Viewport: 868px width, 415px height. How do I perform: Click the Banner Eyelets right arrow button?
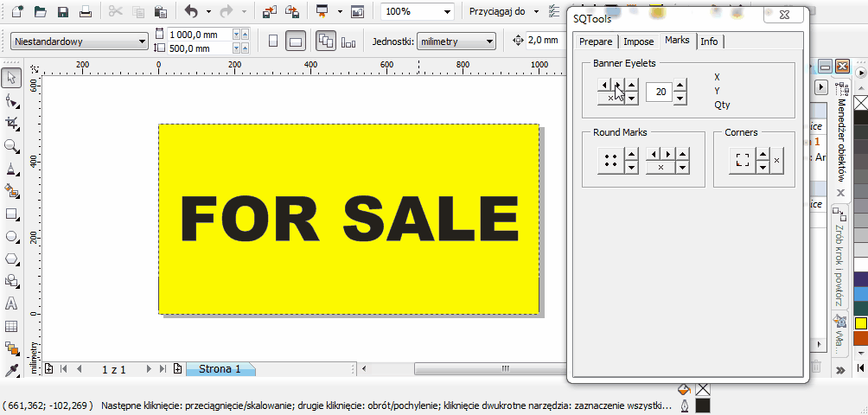[618, 86]
